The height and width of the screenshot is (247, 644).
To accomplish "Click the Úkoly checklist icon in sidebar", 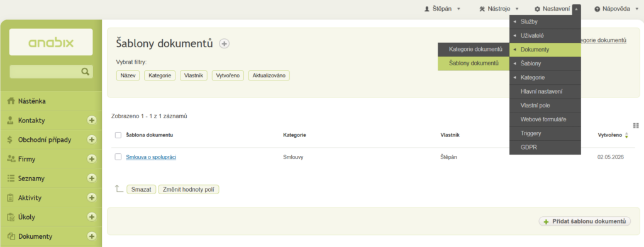I will point(11,217).
